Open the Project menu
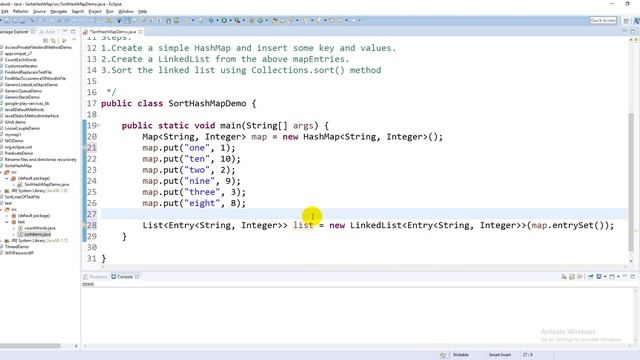 [95, 11]
